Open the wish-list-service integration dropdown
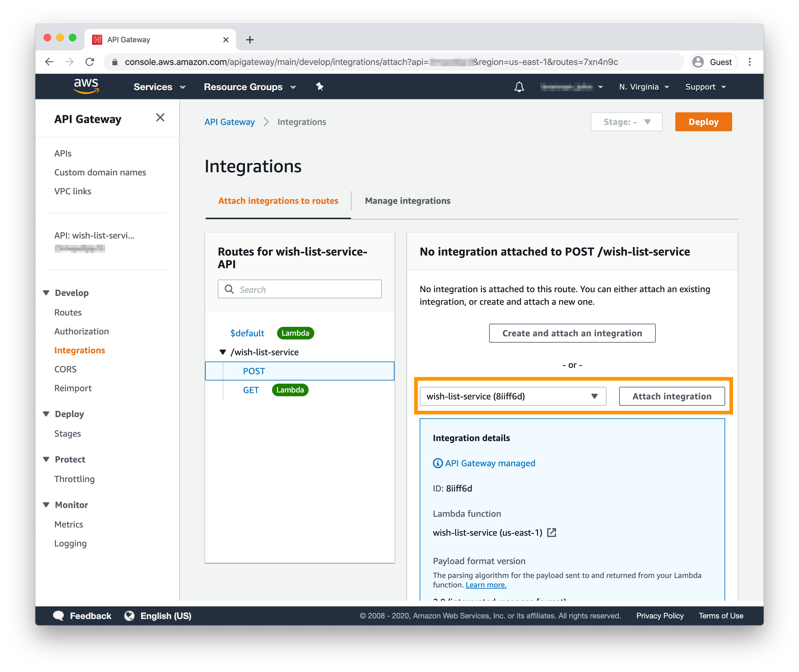Viewport: 799px width, 672px height. coord(512,396)
